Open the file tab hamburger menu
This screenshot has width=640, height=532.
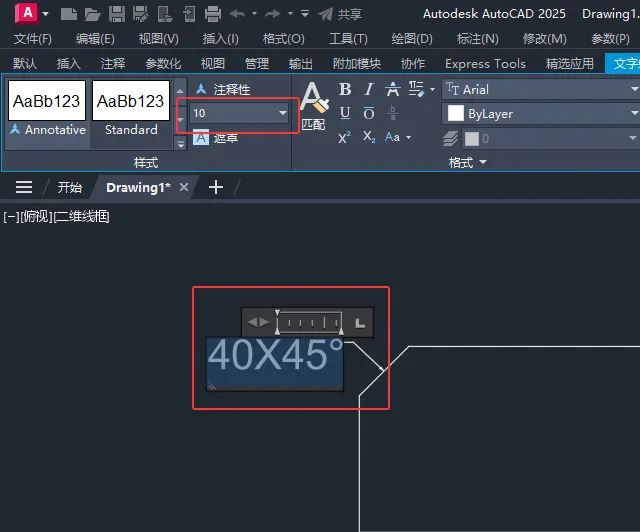click(x=24, y=187)
